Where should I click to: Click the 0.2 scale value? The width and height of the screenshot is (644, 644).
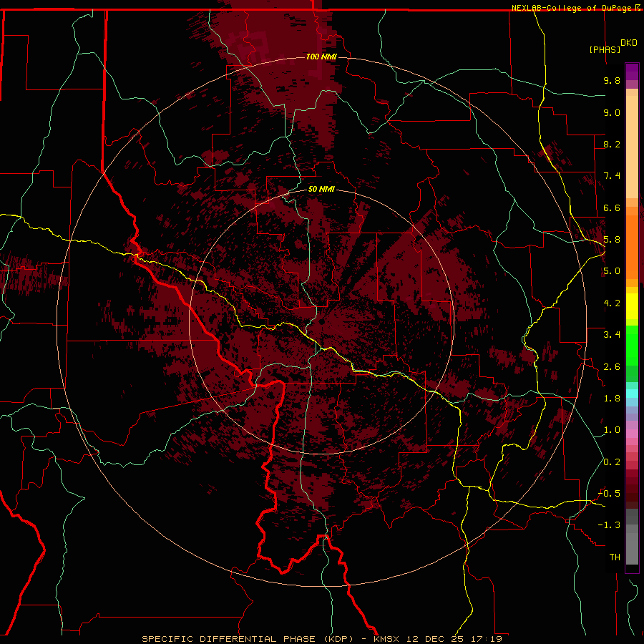point(612,462)
